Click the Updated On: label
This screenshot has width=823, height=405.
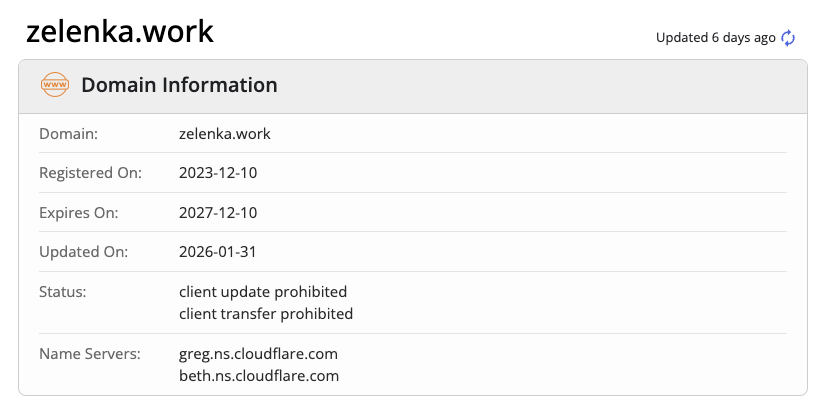(83, 252)
